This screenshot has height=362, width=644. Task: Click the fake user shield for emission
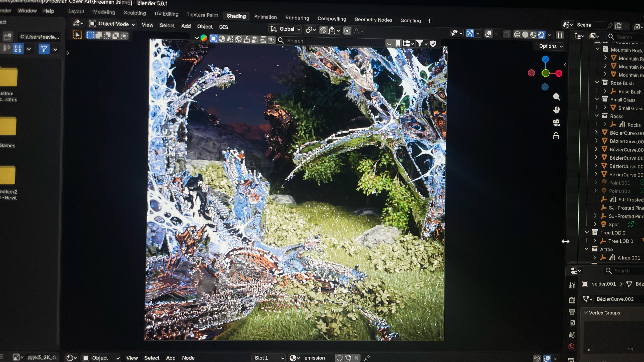[339, 358]
